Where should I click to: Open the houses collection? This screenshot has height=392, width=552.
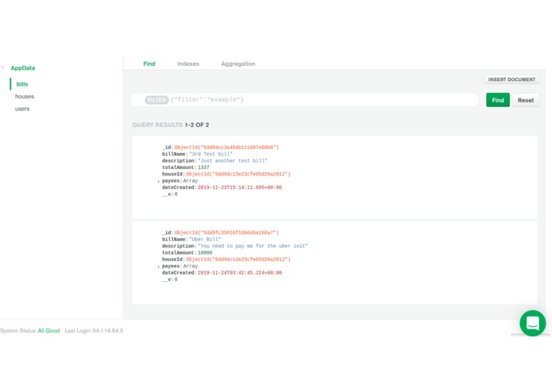[x=25, y=96]
